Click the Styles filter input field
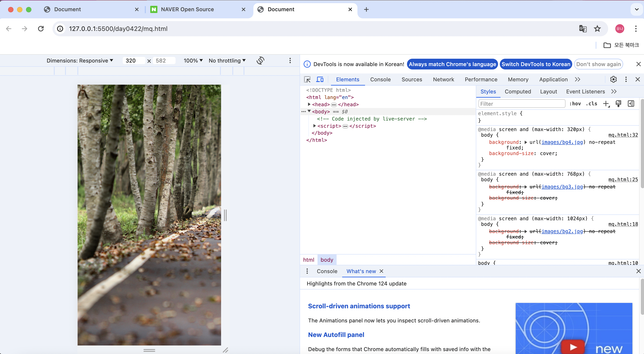Screen dimensions: 644x354 click(x=522, y=104)
